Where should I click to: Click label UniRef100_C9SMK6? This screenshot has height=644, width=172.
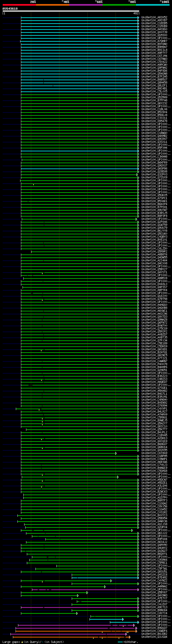154,560
